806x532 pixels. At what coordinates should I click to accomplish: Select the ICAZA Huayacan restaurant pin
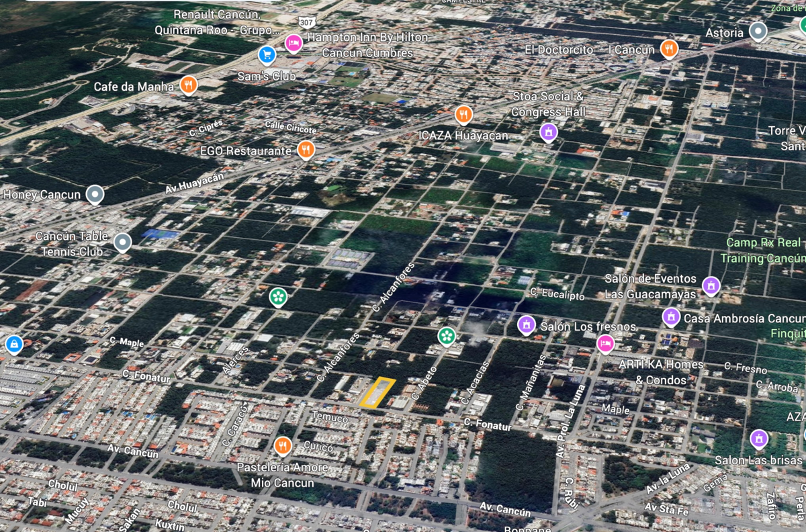coord(463,115)
